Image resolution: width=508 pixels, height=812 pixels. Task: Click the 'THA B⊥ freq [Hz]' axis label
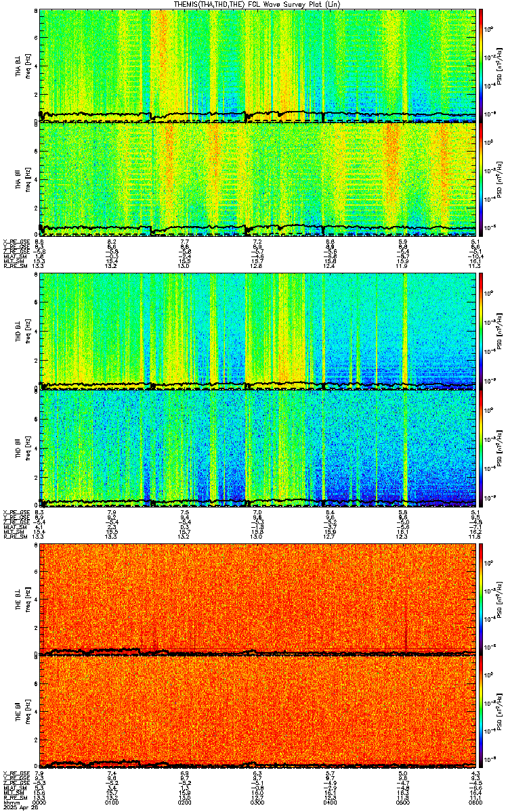pyautogui.click(x=23, y=66)
